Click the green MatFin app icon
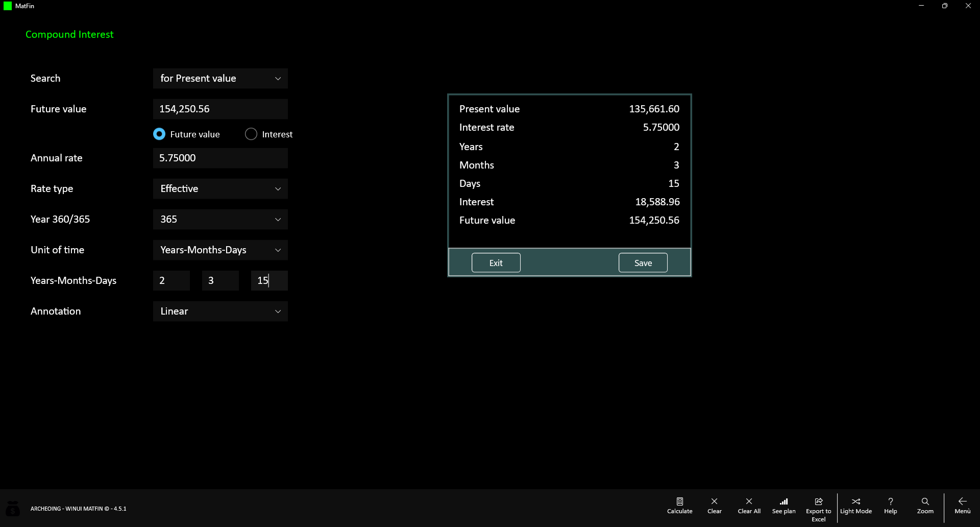Screen dimensions: 980x527 tap(8, 6)
